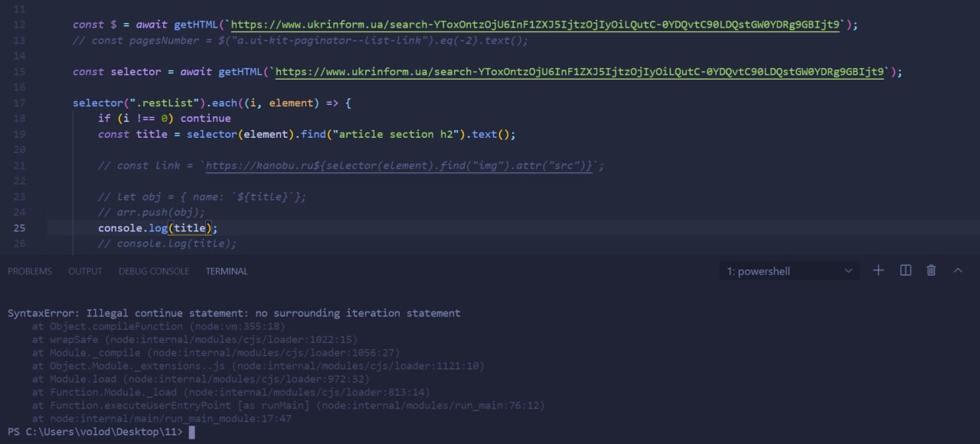Place cursor on 'continue' keyword in line 18
This screenshot has width=980, height=444.
pyautogui.click(x=205, y=119)
